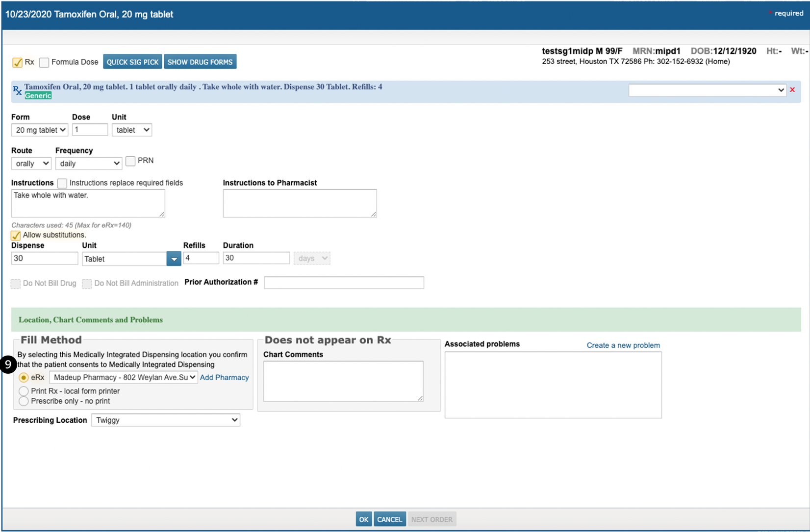Click the green Generic badge
Viewport: 810px width, 532px height.
pos(38,96)
